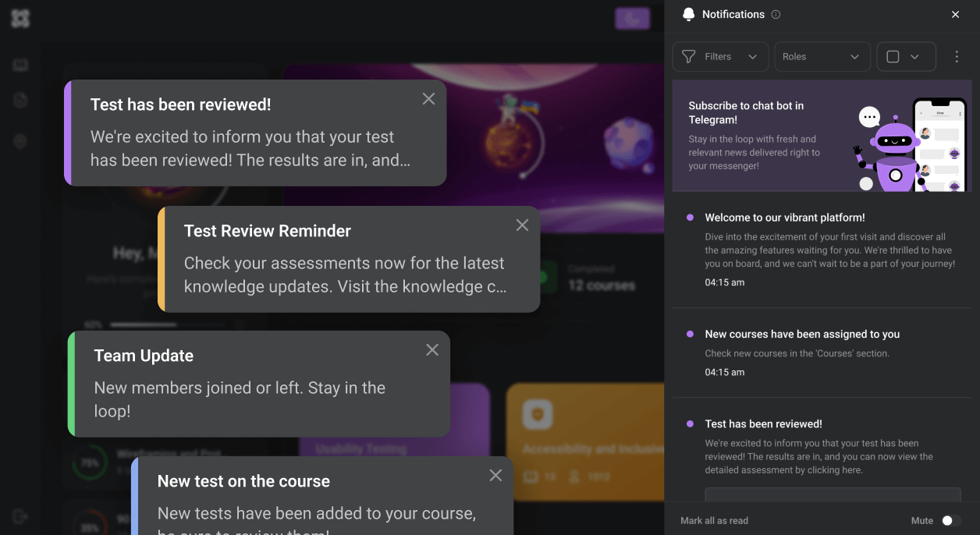
Task: Close the Notifications panel
Action: 956,14
